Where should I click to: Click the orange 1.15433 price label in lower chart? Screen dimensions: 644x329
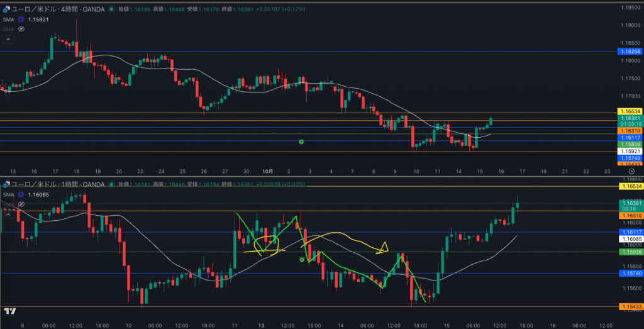[629, 307]
